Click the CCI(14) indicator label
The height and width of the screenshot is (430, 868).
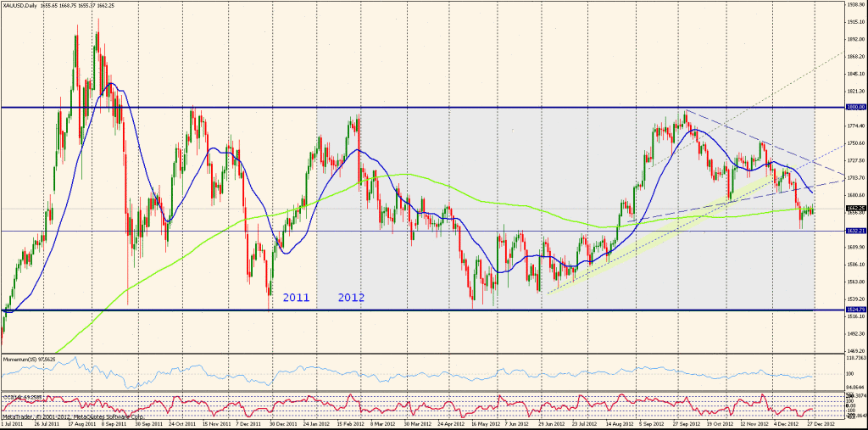24,395
